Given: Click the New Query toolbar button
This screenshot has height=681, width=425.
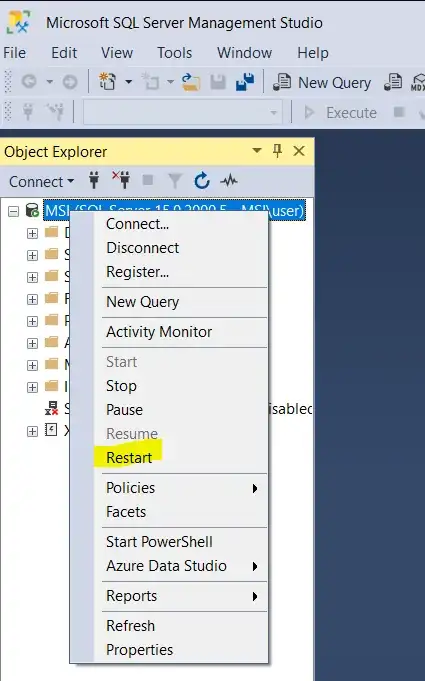Looking at the screenshot, I should point(322,83).
